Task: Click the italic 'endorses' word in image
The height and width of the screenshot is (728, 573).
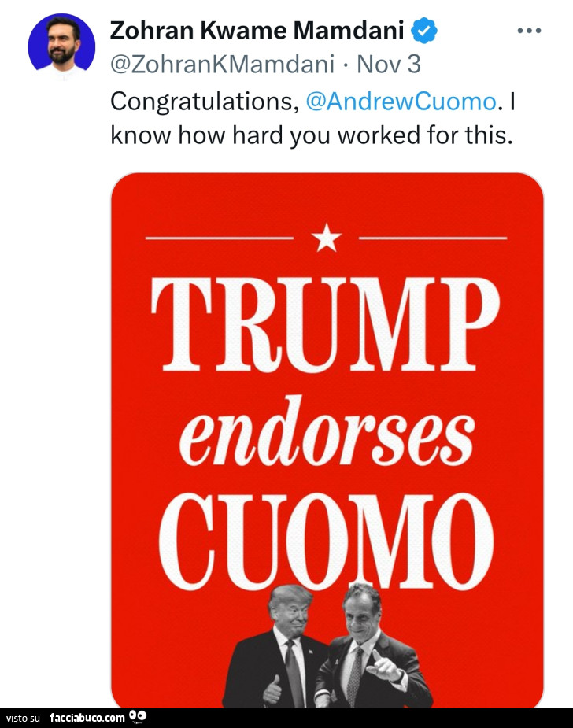Action: (x=327, y=435)
